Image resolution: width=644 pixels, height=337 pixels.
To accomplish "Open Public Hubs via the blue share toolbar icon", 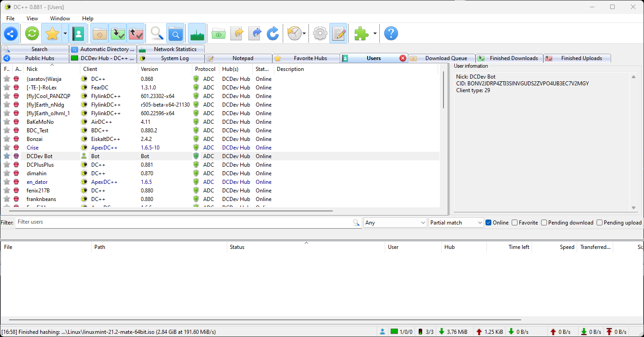I will pyautogui.click(x=11, y=33).
